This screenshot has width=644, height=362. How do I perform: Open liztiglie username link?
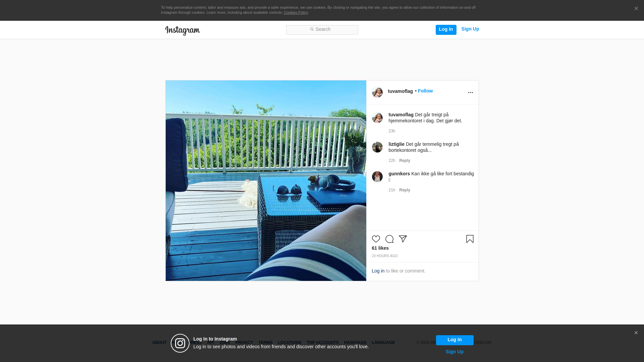[x=396, y=144]
